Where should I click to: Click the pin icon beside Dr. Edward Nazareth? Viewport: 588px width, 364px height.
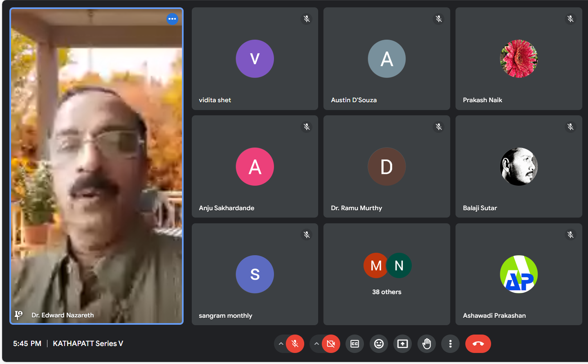[18, 315]
